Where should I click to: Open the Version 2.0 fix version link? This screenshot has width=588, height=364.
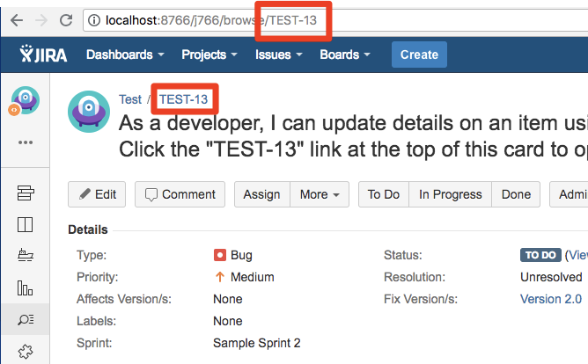tap(551, 299)
